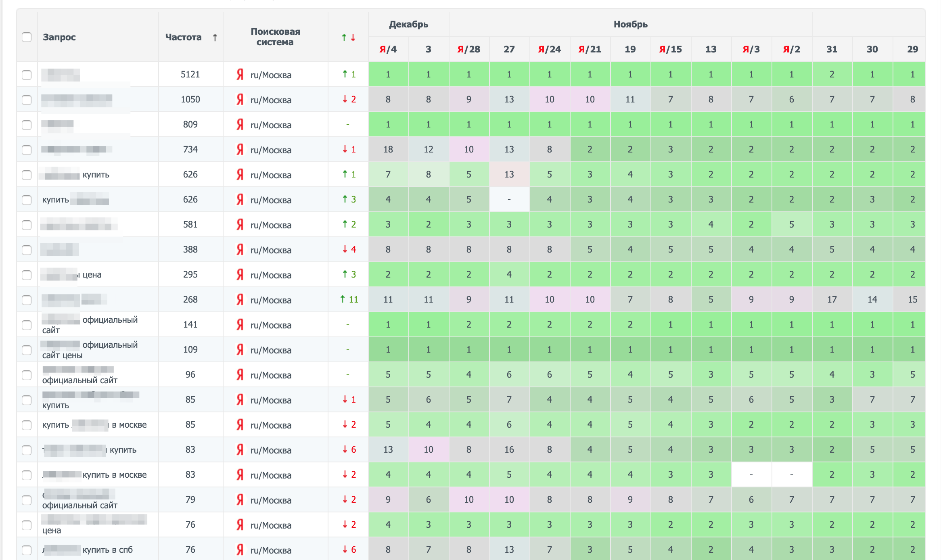Check the box for 'купить в спб' row

click(x=27, y=550)
